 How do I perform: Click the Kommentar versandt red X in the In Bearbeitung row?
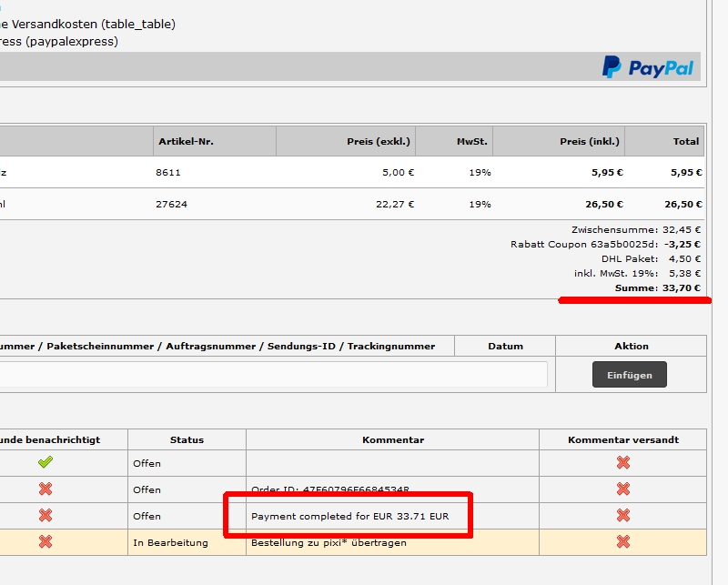click(x=623, y=541)
